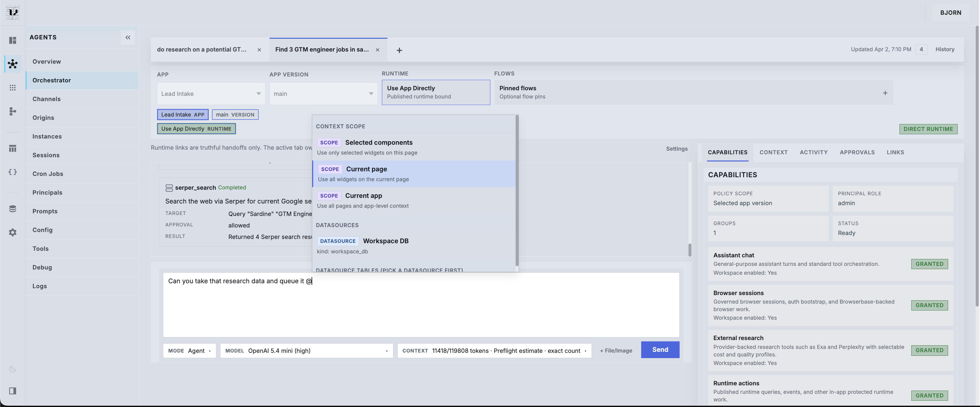
Task: Open Settings gear in the sidebar
Action: point(12,232)
